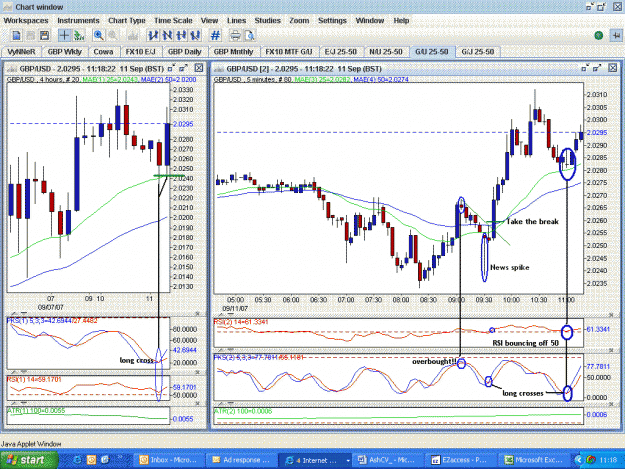Click the fourth blue line-study icon

(x=195, y=35)
